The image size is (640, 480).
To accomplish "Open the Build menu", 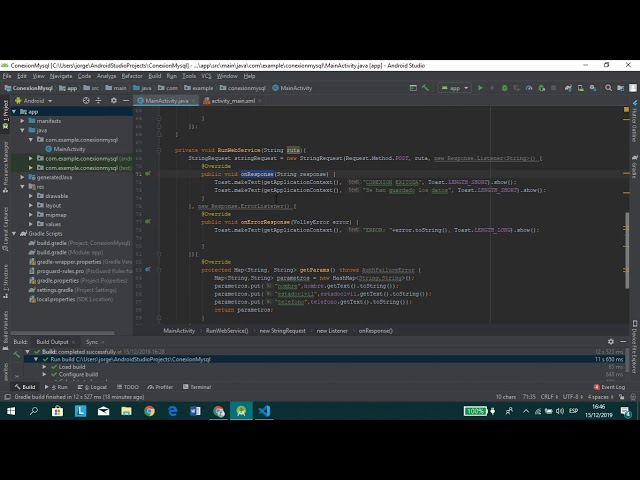I will 155,76.
